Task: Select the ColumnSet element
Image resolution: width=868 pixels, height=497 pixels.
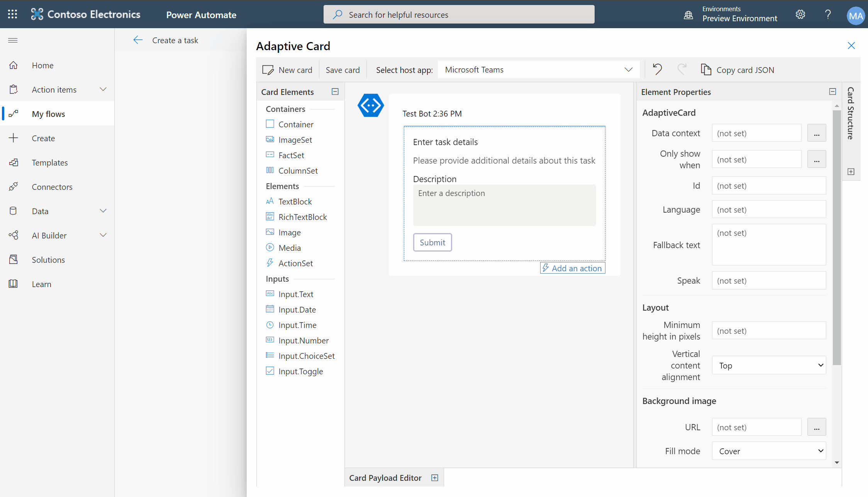Action: pos(292,171)
